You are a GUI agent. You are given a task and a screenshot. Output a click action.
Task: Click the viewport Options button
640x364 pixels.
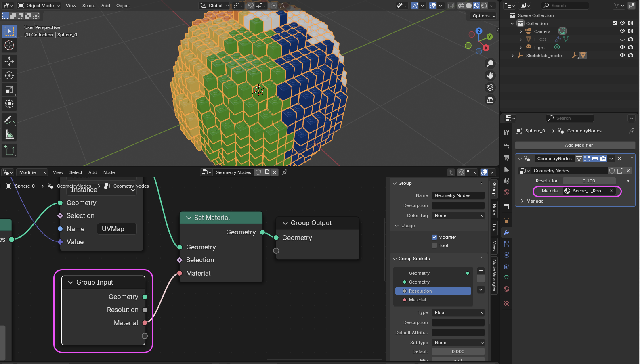click(x=483, y=16)
